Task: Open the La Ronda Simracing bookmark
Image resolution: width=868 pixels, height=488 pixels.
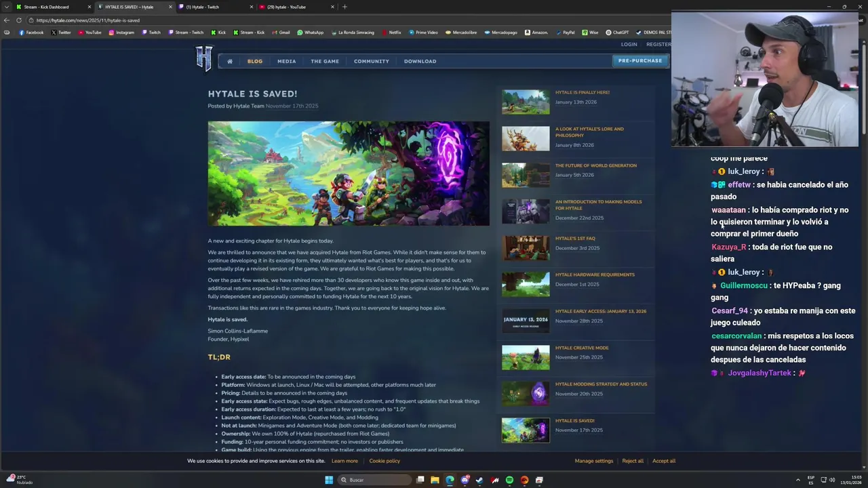Action: [x=353, y=33]
